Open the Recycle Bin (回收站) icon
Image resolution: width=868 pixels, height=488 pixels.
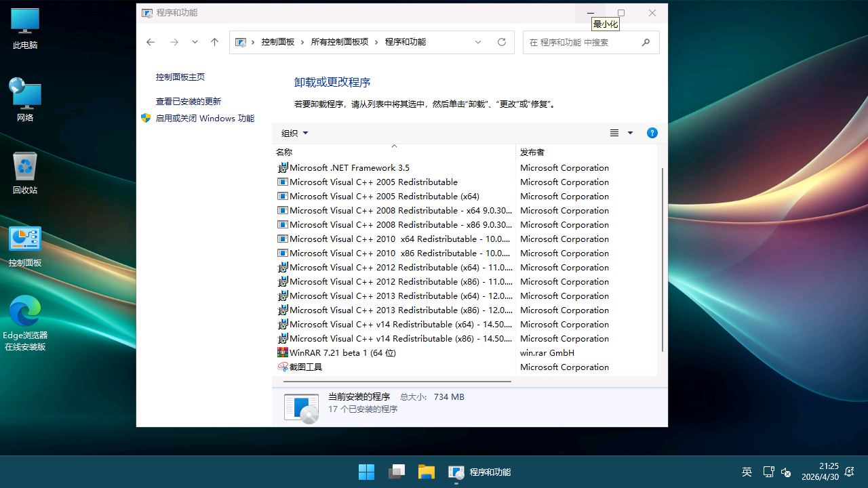[x=25, y=173]
